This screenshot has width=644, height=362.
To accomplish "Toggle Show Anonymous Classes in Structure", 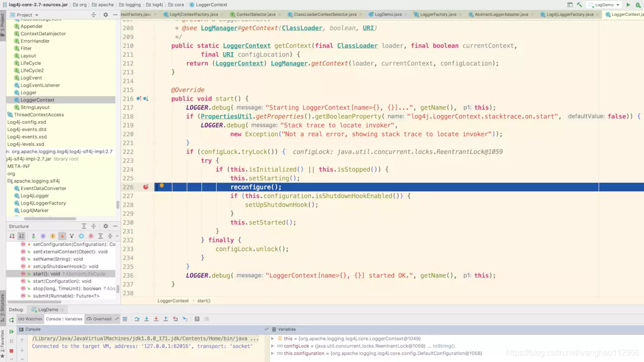I will point(81,236).
